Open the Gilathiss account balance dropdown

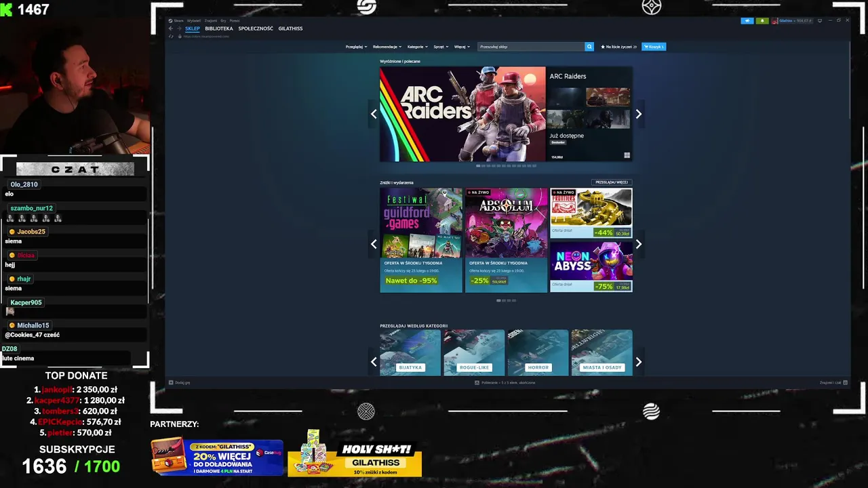796,21
